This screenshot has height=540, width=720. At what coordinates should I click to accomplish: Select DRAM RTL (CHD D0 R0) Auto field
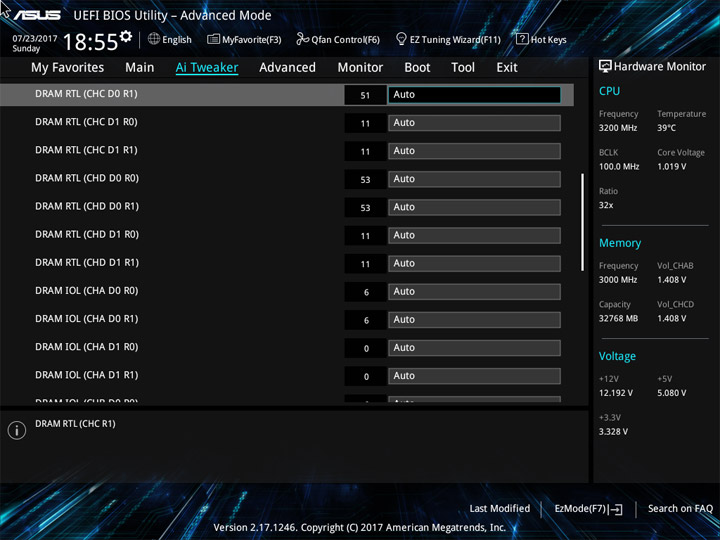point(474,179)
